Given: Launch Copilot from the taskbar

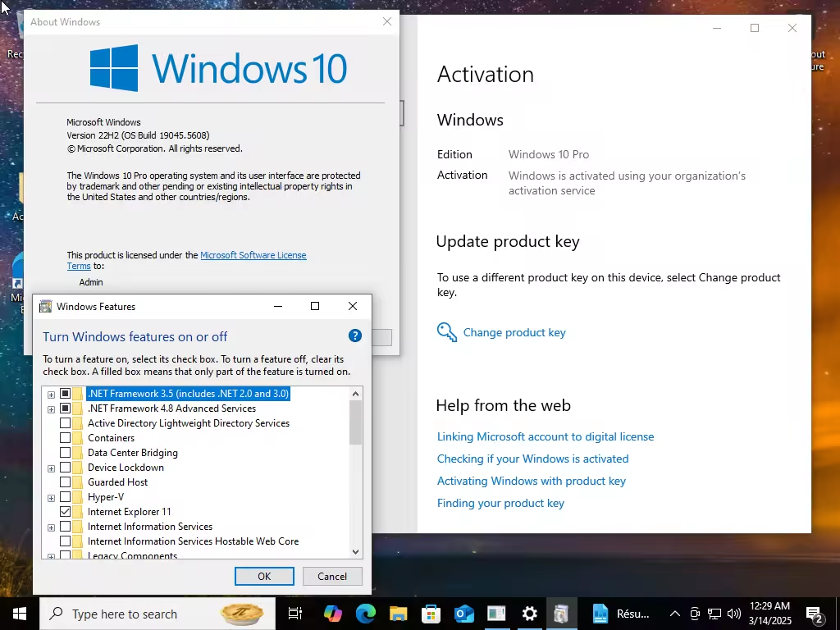Looking at the screenshot, I should [x=333, y=614].
